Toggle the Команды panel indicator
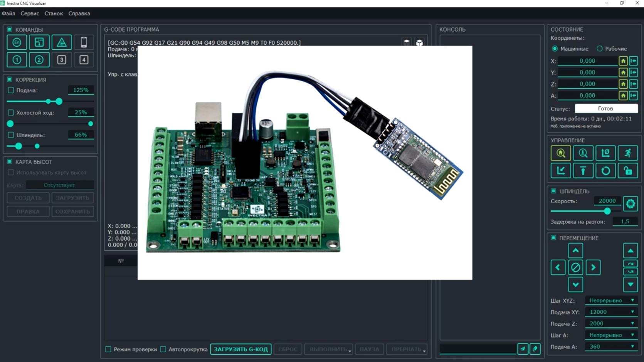Screen dimensions: 644x362 click(x=10, y=29)
